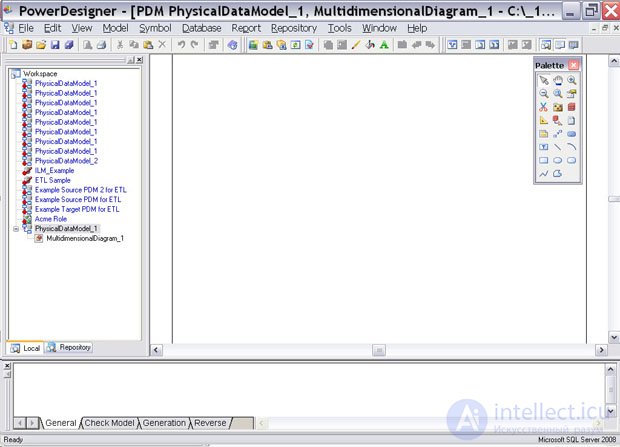Open the Help menu
The image size is (620, 447).
[417, 28]
